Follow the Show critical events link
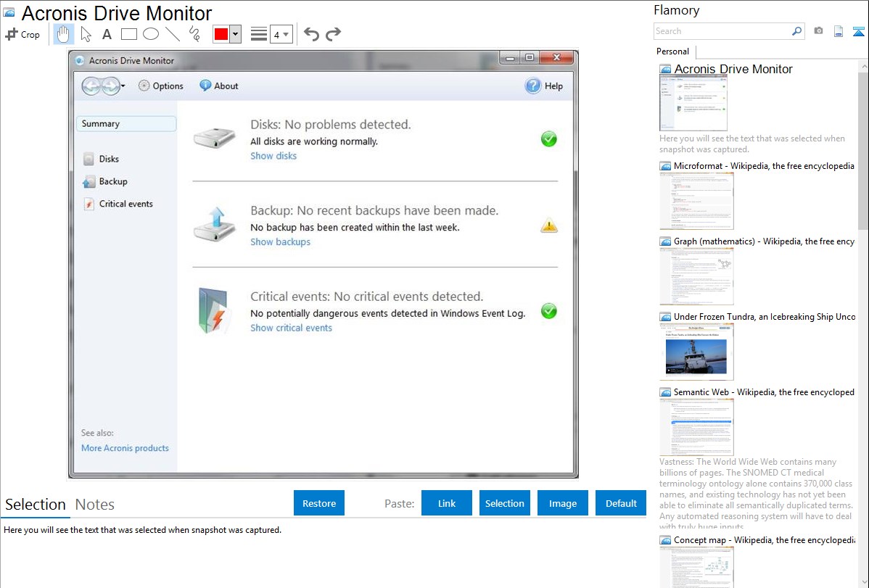 pos(291,328)
